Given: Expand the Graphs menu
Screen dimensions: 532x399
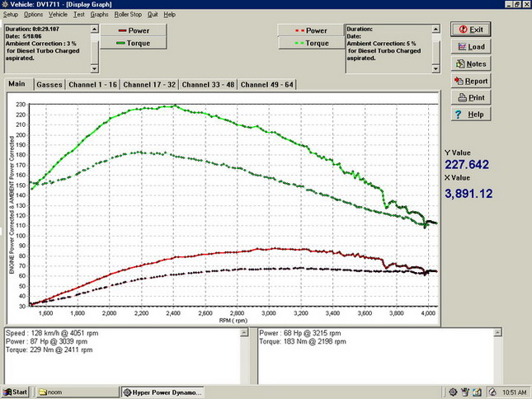Looking at the screenshot, I should [x=99, y=15].
